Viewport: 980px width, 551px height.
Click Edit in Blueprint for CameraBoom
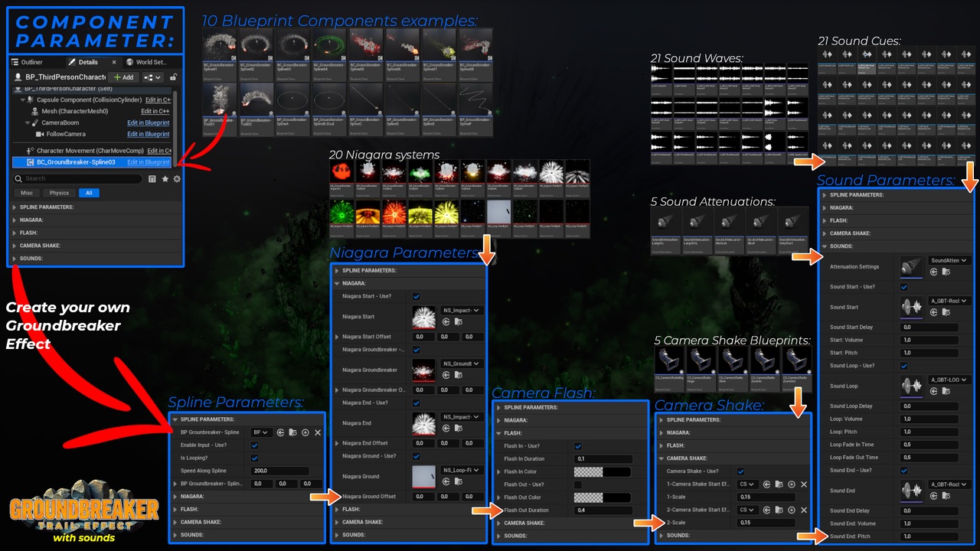tap(149, 122)
